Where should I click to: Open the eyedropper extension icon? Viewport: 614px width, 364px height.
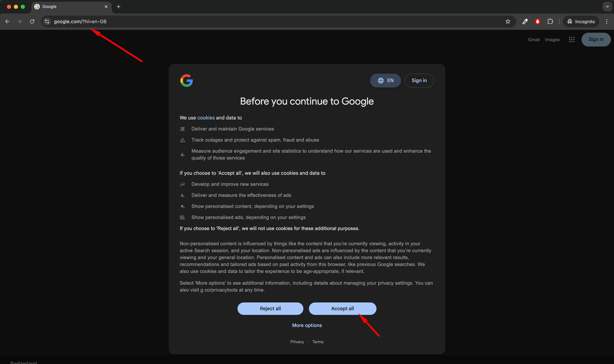coord(525,21)
